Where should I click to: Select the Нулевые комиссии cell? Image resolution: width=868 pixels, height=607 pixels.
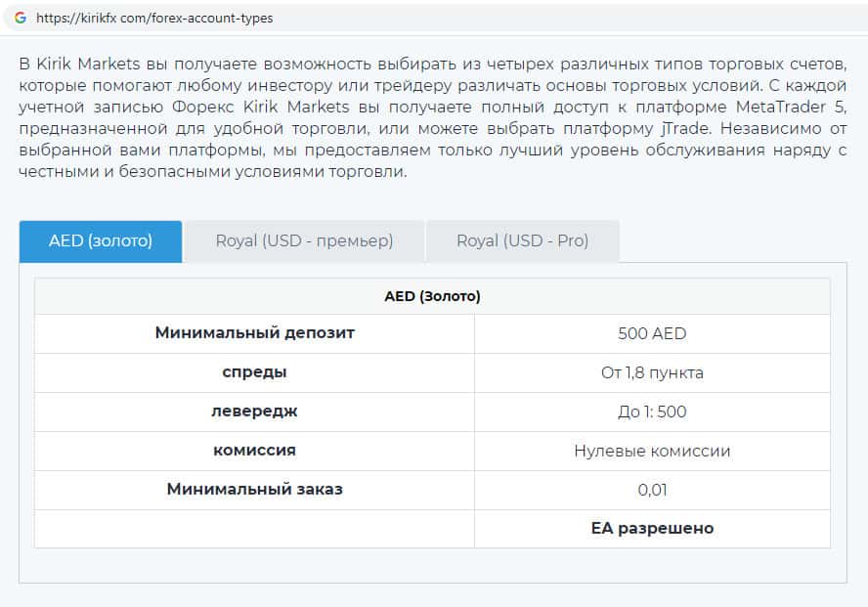[x=652, y=451]
